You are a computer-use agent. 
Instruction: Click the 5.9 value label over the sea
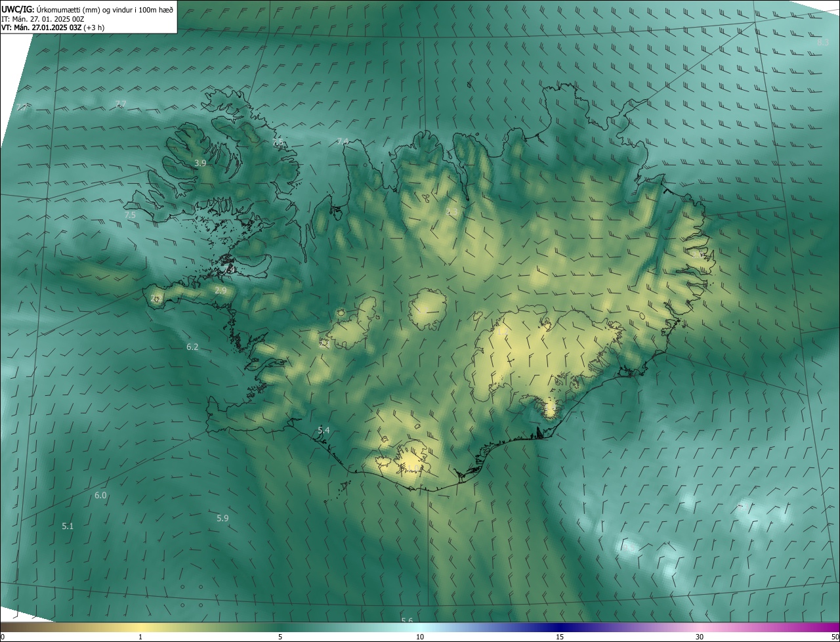point(222,518)
